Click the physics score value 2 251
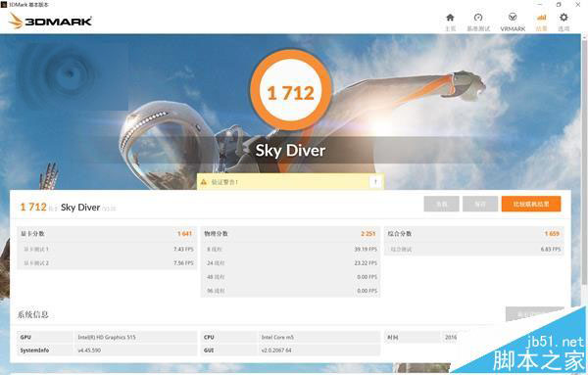 coord(367,233)
